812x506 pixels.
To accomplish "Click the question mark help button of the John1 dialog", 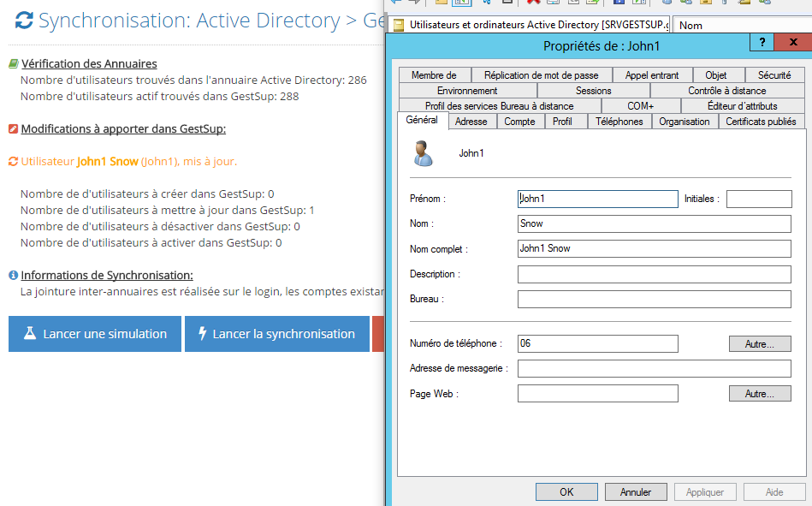I will click(x=762, y=42).
